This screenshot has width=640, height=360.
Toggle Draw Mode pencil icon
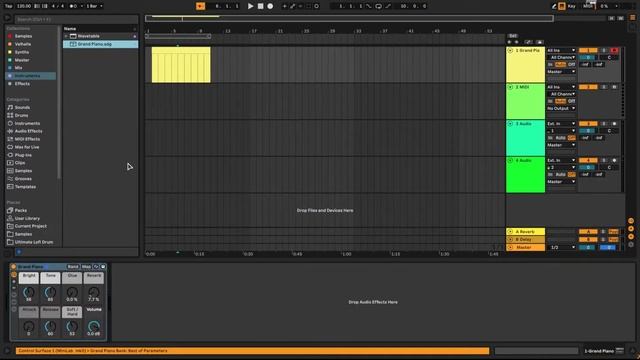click(x=554, y=6)
